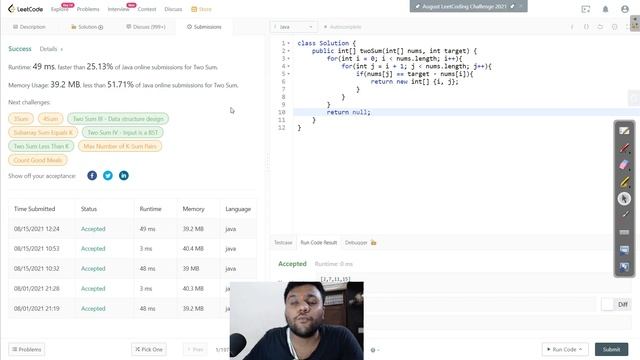This screenshot has height=360, width=640.
Task: Click the lock icon next to Debugger
Action: click(373, 242)
